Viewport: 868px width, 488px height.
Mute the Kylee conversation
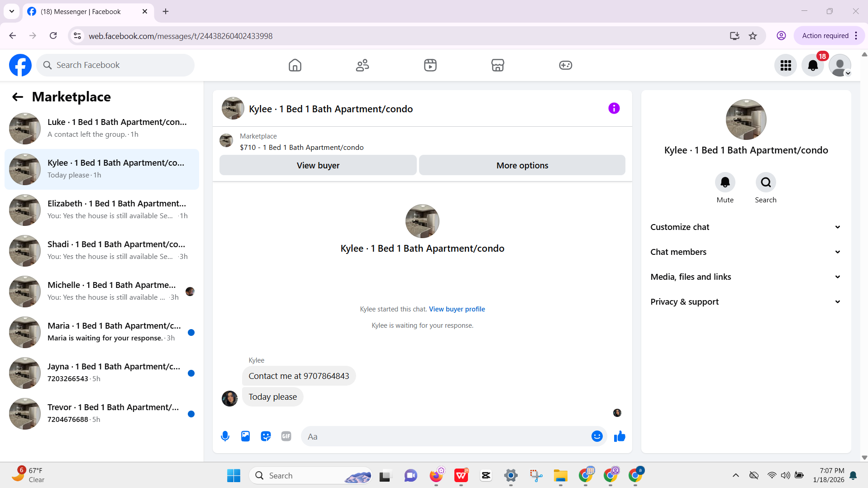725,182
